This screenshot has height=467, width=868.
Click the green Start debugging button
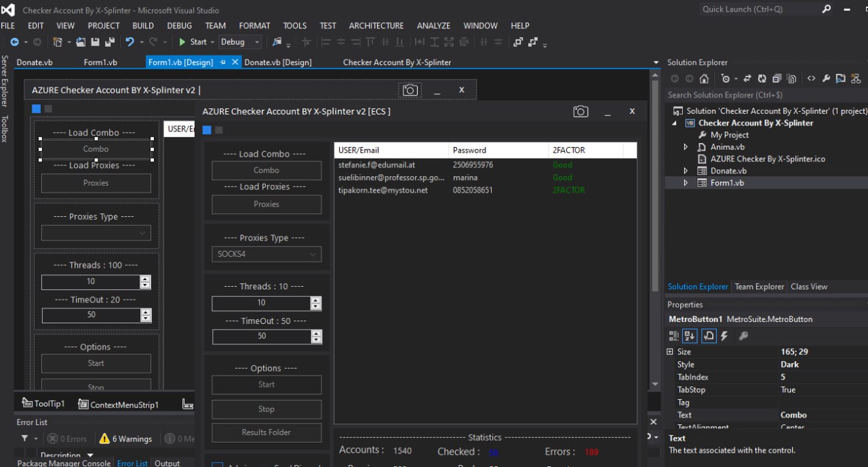193,42
